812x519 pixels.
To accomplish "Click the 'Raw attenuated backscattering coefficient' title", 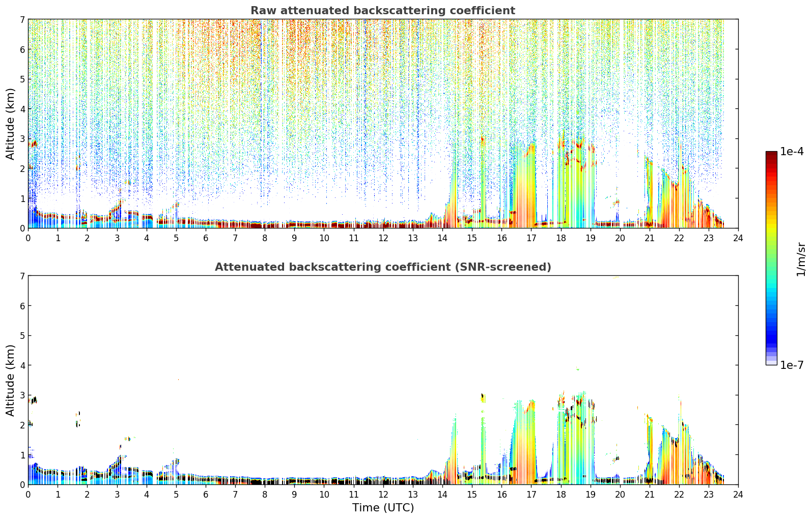I will point(383,11).
